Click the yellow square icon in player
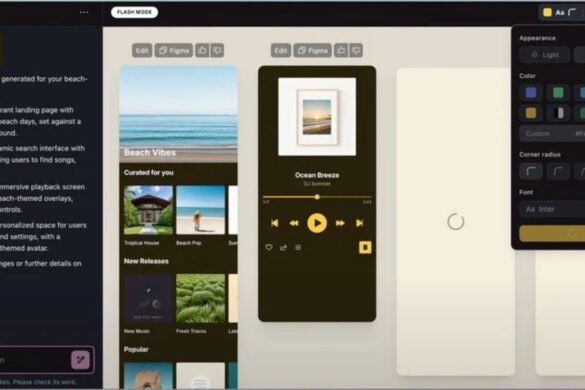Screen dimensions: 585x390 point(365,247)
